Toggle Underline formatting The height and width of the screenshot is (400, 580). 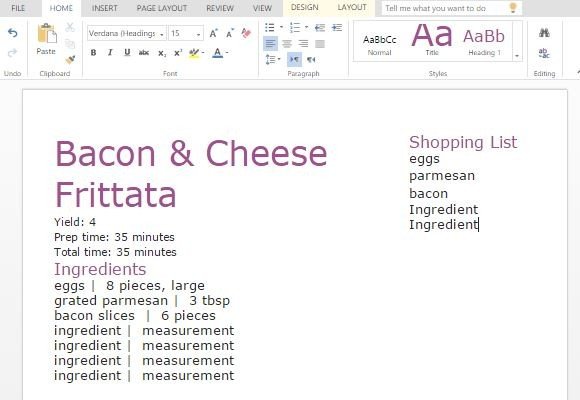click(x=127, y=53)
